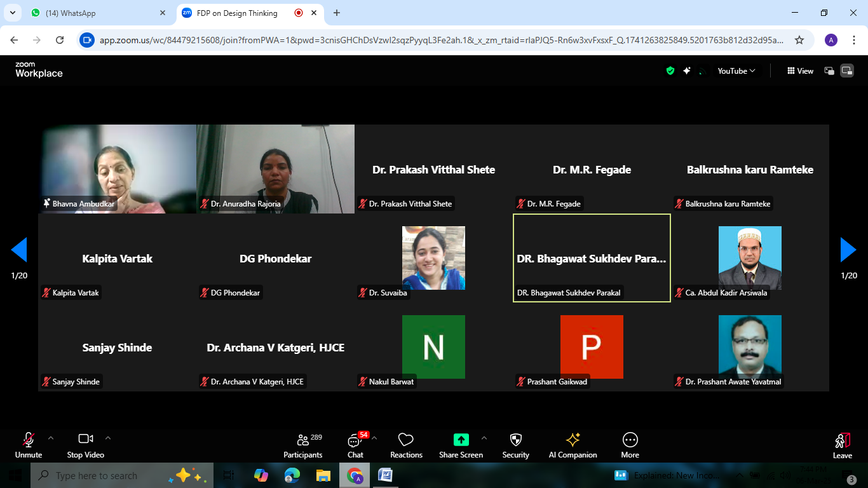Click the green encryption shield icon
Viewport: 868px width, 488px height.
tap(670, 71)
